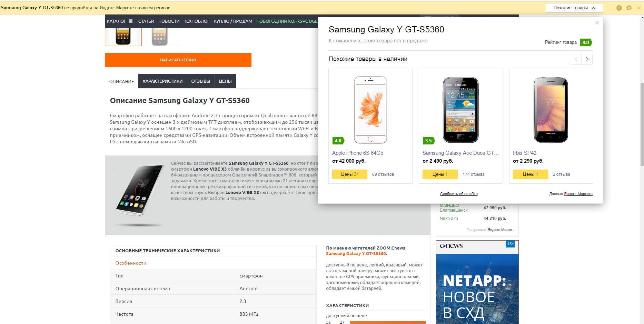
Task: Click the 3.5 rating badge on Galaxy Ace card
Action: 429,141
